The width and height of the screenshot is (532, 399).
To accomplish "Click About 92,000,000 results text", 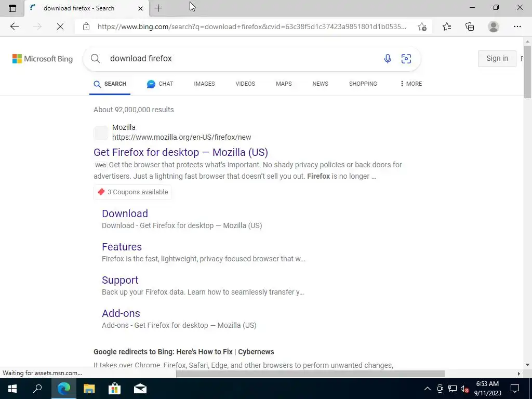I will coord(134,110).
